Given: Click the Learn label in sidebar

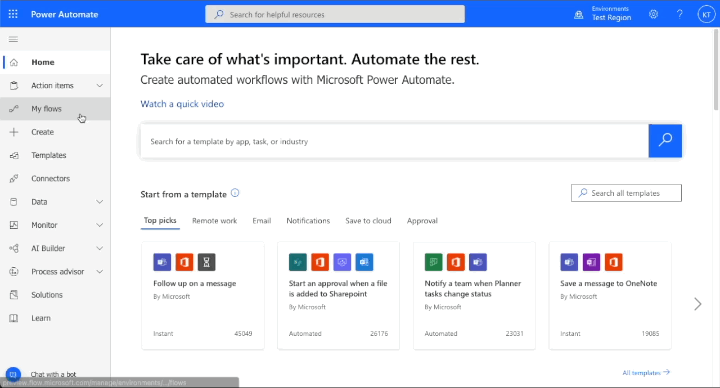Looking at the screenshot, I should (41, 318).
